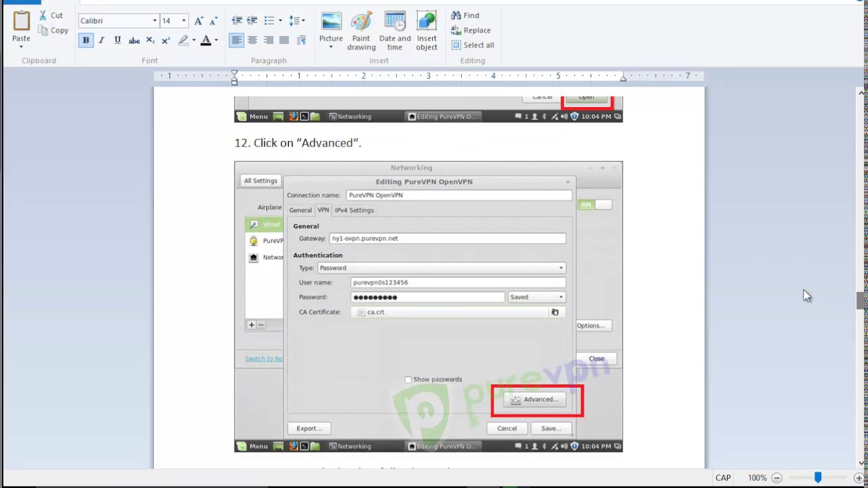
Task: Apply the text highlight color pen
Action: [x=183, y=41]
